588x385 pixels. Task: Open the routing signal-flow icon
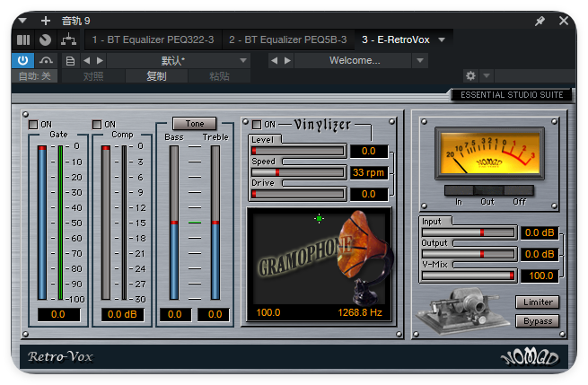[x=68, y=39]
